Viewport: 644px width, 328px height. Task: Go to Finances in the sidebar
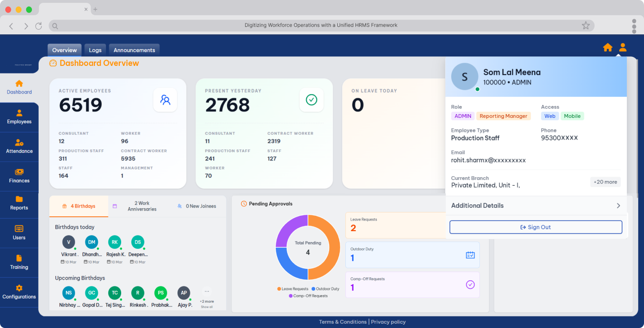19,176
